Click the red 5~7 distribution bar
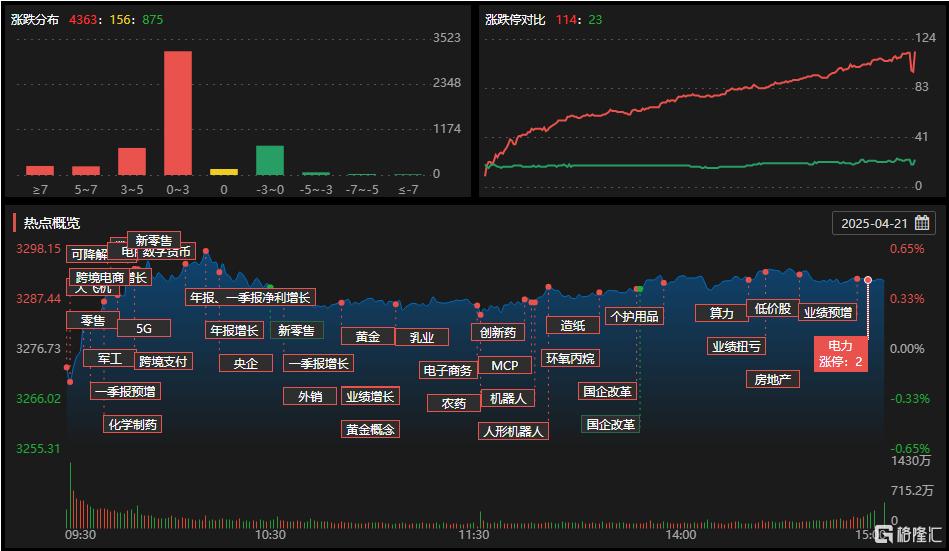The width and height of the screenshot is (949, 551). [86, 171]
